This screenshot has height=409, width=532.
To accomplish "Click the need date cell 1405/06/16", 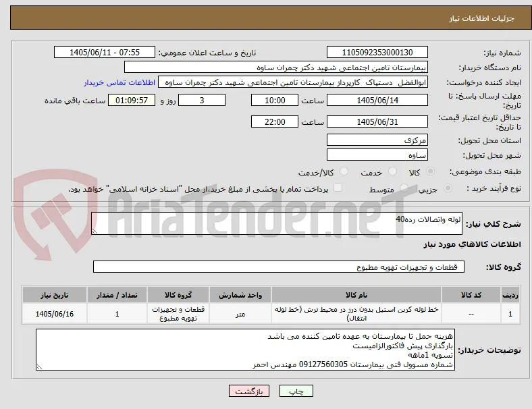I will tap(55, 314).
